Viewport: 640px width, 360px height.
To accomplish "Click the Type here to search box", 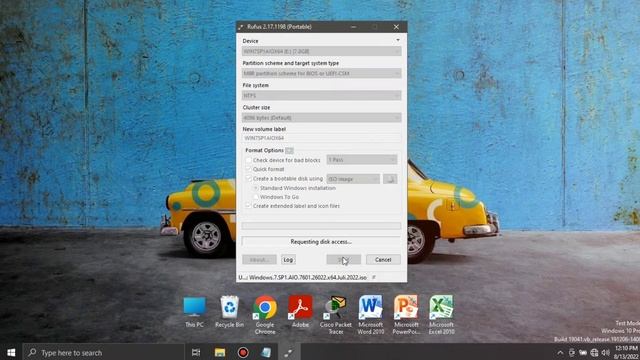I will [x=104, y=352].
